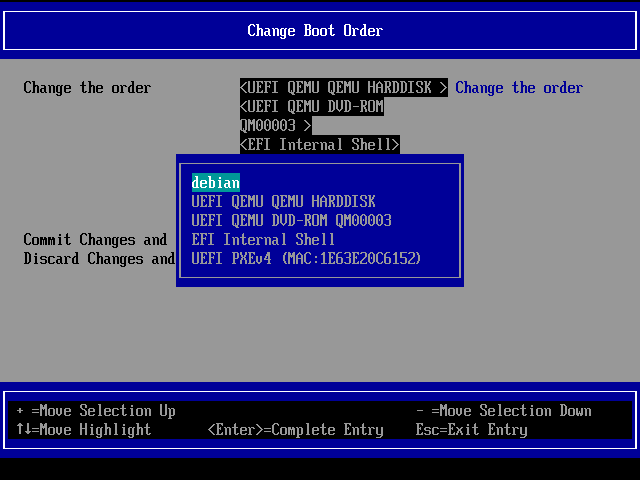Click the minus Move Selection Down hint

(x=503, y=411)
